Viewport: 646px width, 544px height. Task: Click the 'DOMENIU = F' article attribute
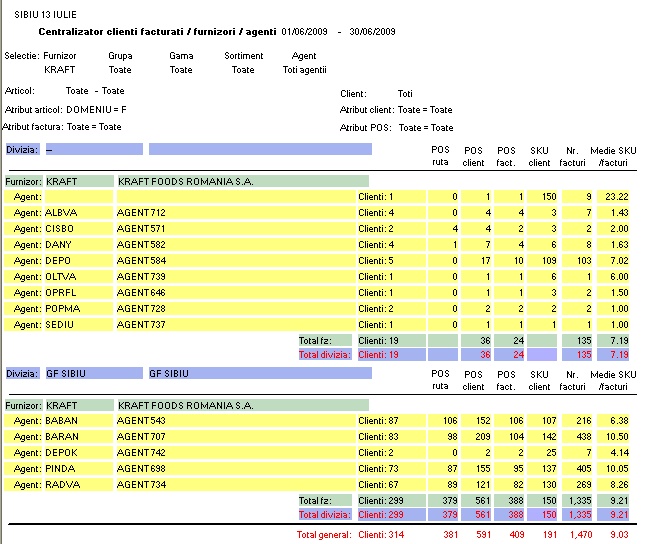pos(96,110)
